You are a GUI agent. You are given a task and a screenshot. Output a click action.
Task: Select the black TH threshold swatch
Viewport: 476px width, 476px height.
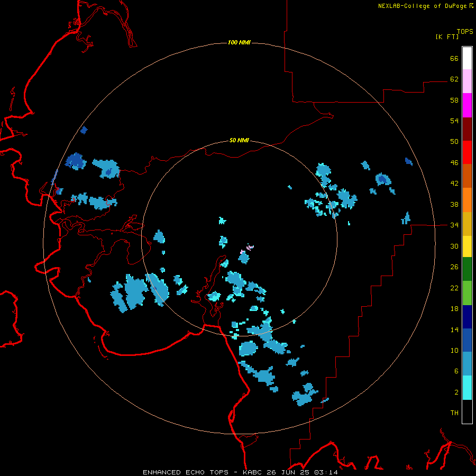point(467,411)
